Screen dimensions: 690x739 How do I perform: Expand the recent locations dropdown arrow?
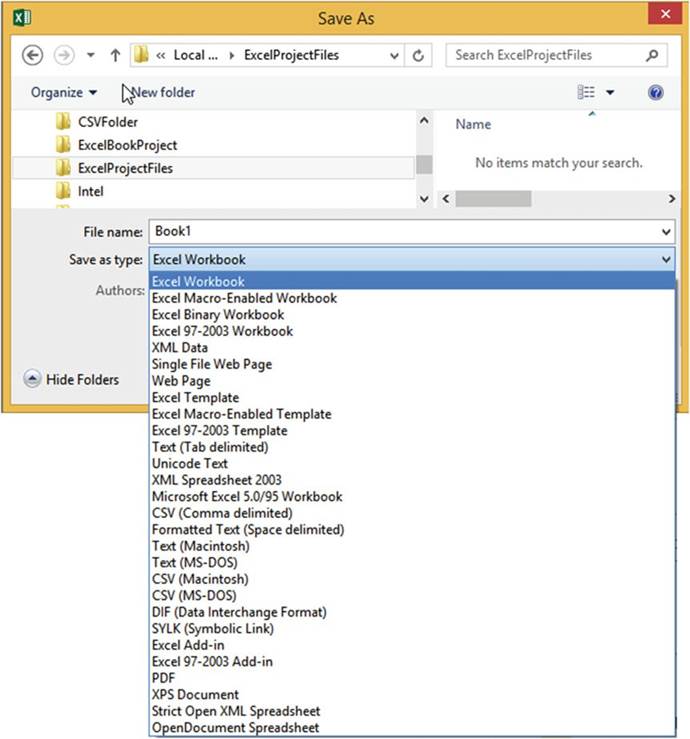pyautogui.click(x=91, y=56)
